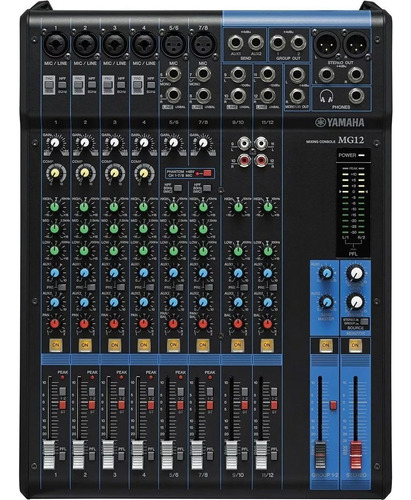Click the phantom +48V red indicator LED
Image resolution: width=411 pixels, height=500 pixels.
pyautogui.click(x=198, y=173)
